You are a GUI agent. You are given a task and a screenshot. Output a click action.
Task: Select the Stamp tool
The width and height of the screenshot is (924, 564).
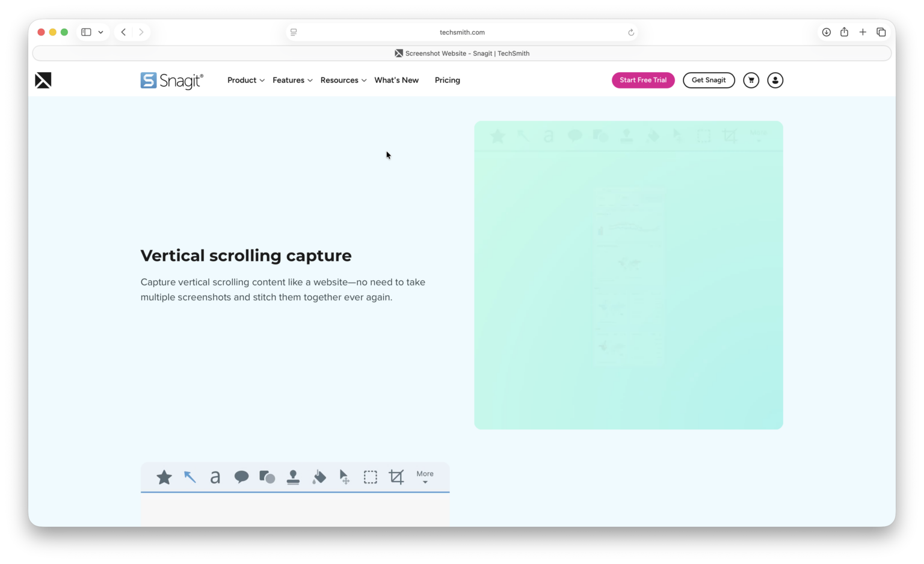293,477
